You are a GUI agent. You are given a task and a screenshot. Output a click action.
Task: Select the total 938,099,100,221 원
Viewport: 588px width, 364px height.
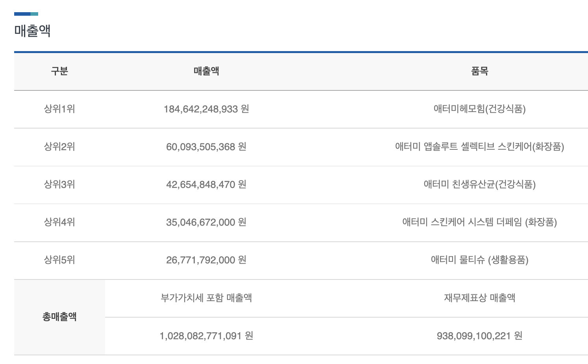tap(479, 336)
